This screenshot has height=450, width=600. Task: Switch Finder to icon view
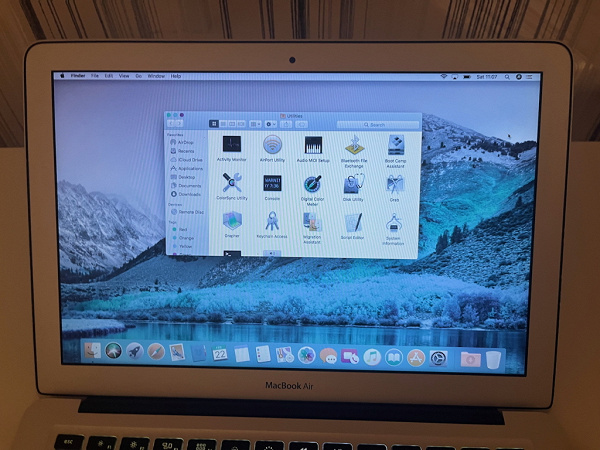[214, 124]
